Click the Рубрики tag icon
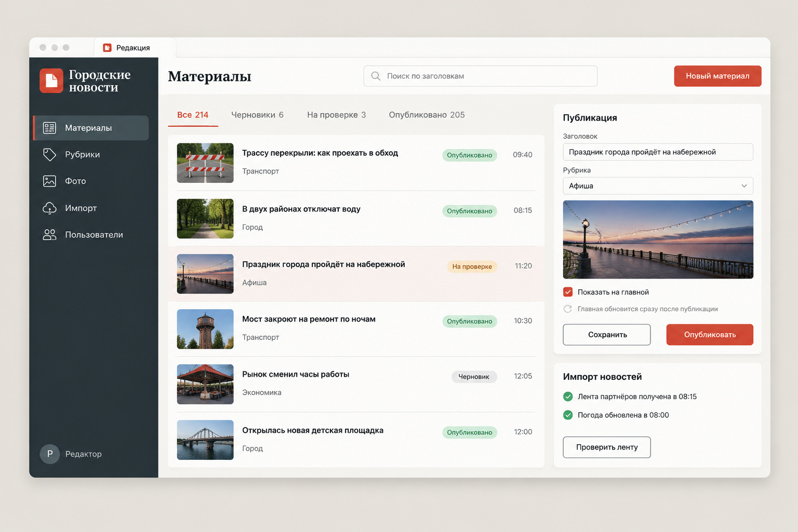 click(49, 154)
